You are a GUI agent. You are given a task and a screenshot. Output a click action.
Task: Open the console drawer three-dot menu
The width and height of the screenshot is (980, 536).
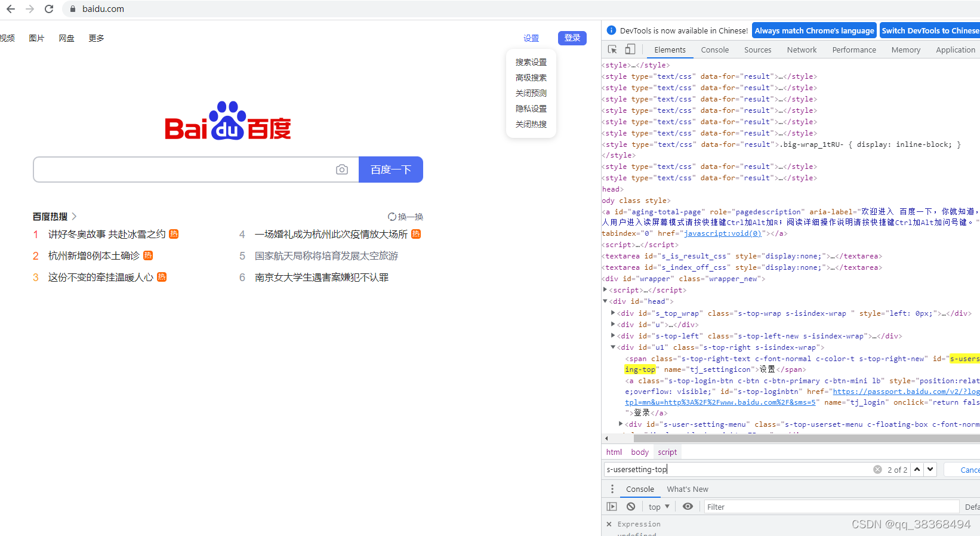612,489
